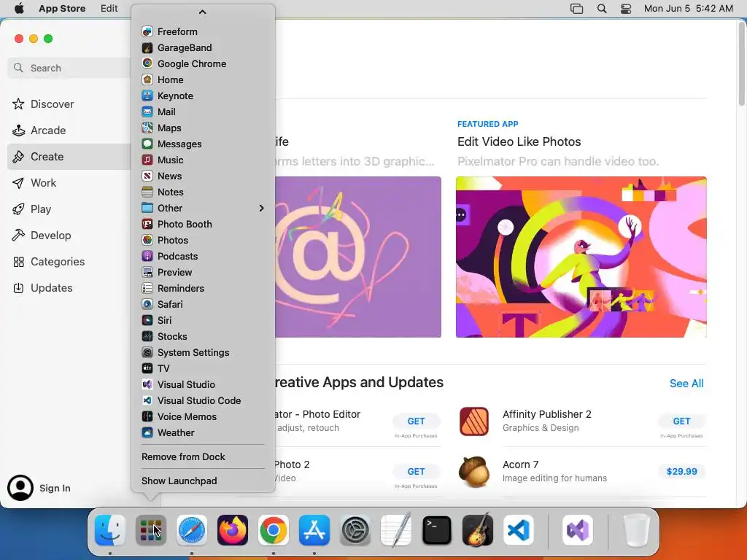The image size is (747, 560).
Task: Open the Acorn 7 app icon
Action: pyautogui.click(x=474, y=472)
